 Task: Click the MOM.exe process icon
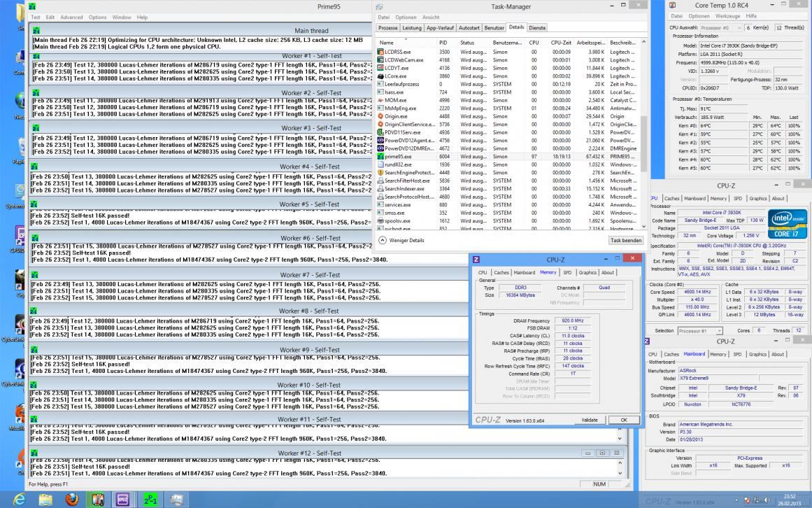pos(380,101)
